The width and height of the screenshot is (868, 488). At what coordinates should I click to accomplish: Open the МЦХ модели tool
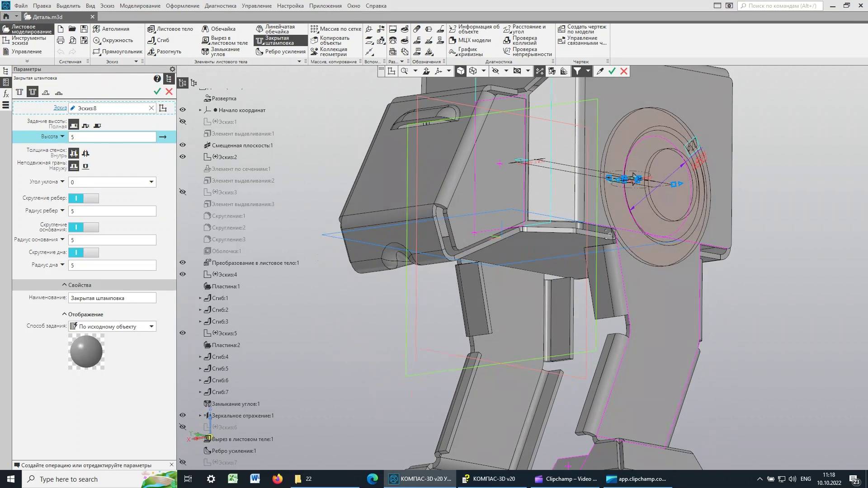point(470,40)
